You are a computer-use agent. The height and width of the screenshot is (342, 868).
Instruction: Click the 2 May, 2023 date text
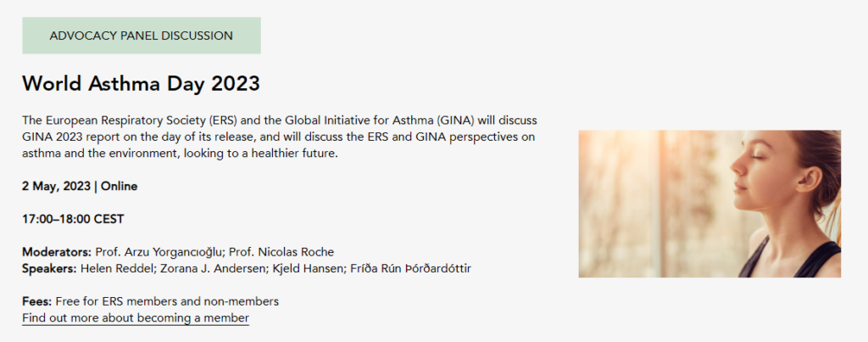pyautogui.click(x=57, y=186)
